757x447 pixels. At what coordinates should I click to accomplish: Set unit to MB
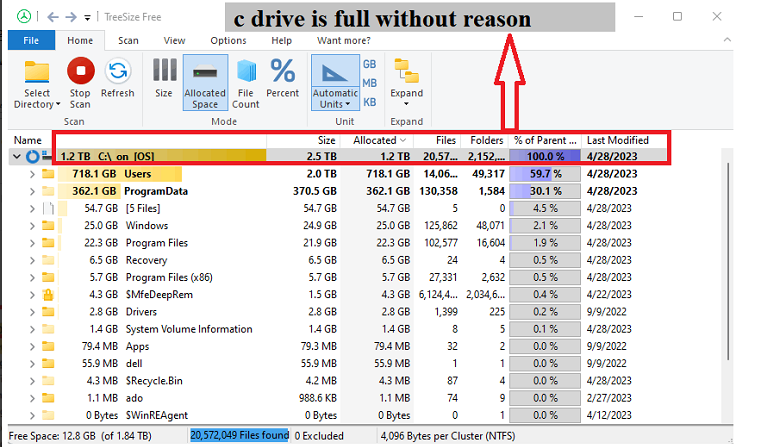(370, 83)
